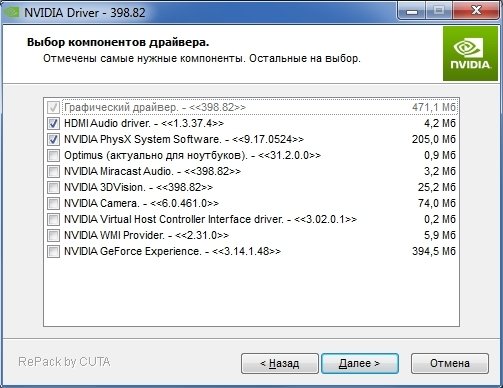Click the RePack by CUTA text
The height and width of the screenshot is (388, 503).
(64, 362)
